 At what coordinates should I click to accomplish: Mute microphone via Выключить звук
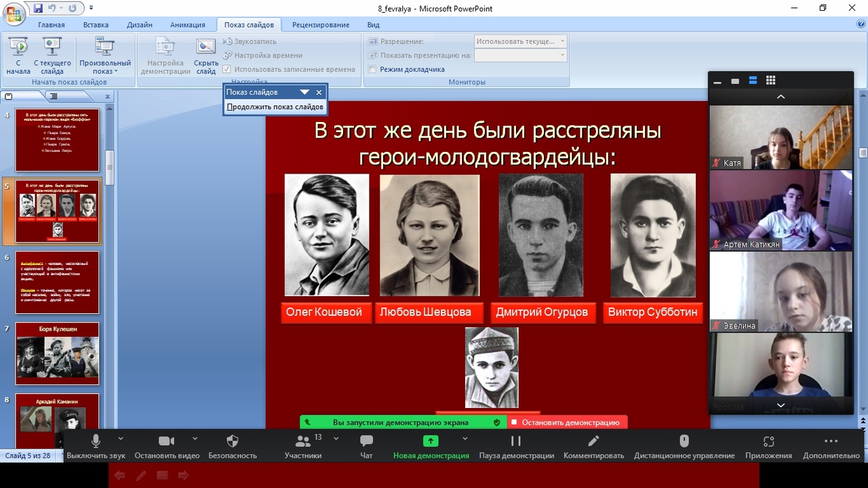coord(96,447)
